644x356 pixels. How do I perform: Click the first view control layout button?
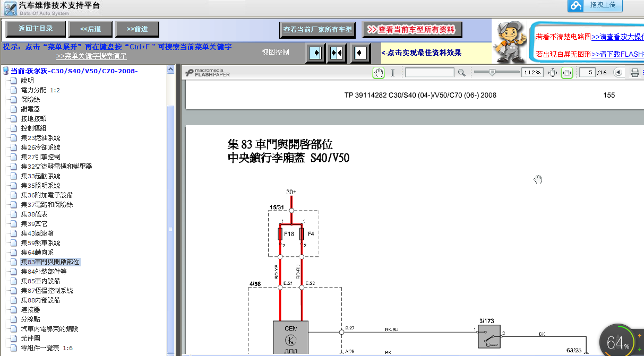(x=315, y=53)
